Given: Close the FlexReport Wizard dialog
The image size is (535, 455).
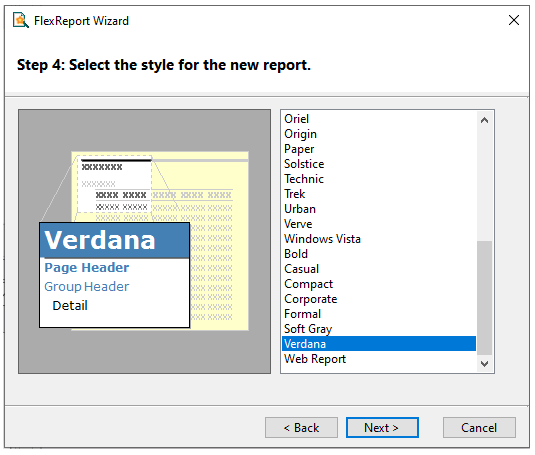Looking at the screenshot, I should coord(514,20).
